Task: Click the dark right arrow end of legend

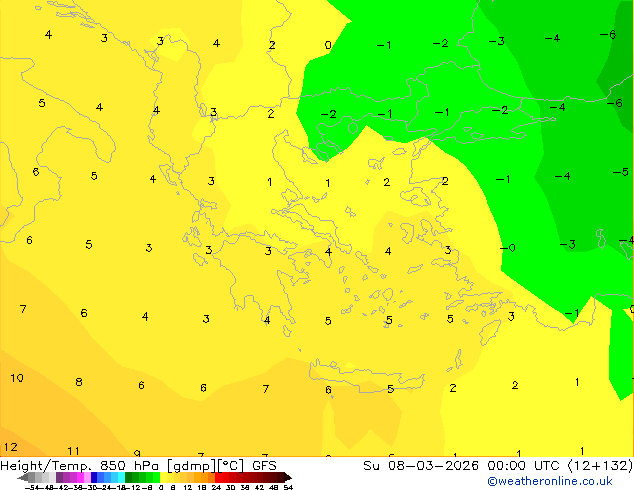Action: point(287,477)
